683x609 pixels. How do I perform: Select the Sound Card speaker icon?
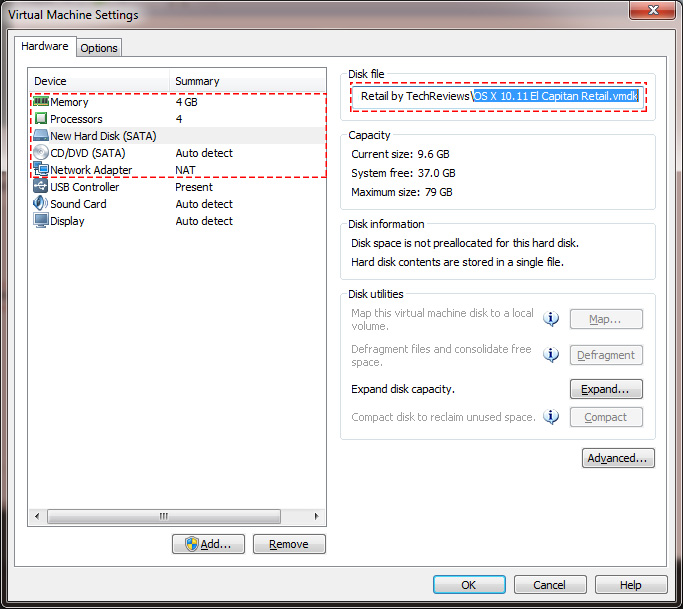(x=41, y=204)
